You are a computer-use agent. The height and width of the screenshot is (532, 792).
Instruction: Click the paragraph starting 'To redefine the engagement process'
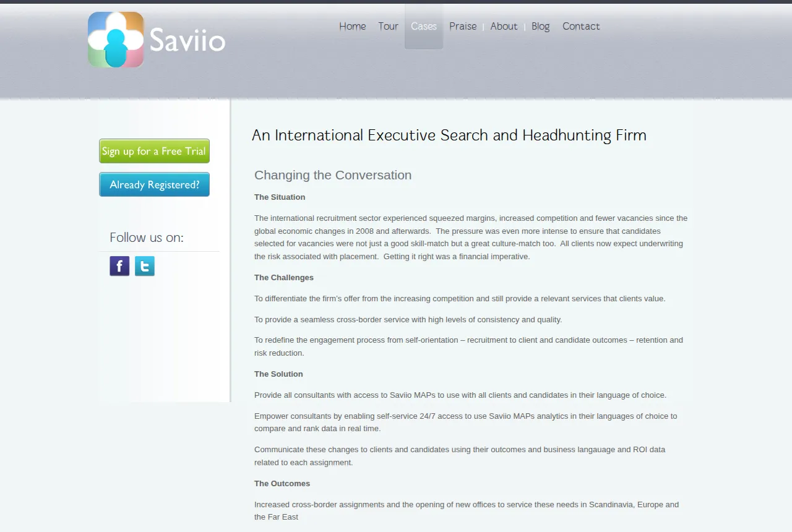tap(469, 346)
